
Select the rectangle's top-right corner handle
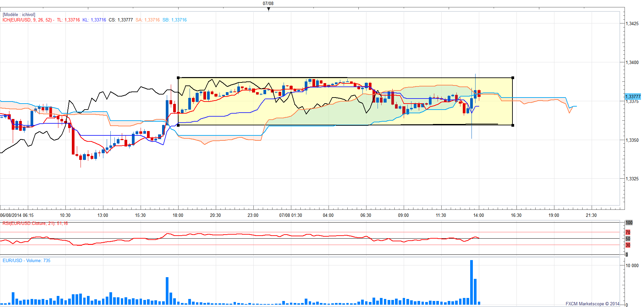tap(512, 78)
